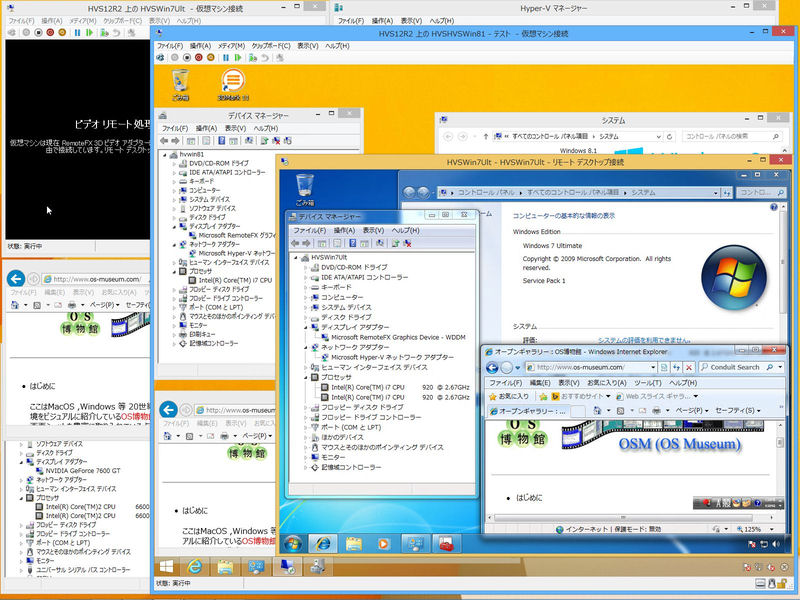
Task: Open 表示(V) menu in Windows 7 Device Manager
Action: point(373,230)
